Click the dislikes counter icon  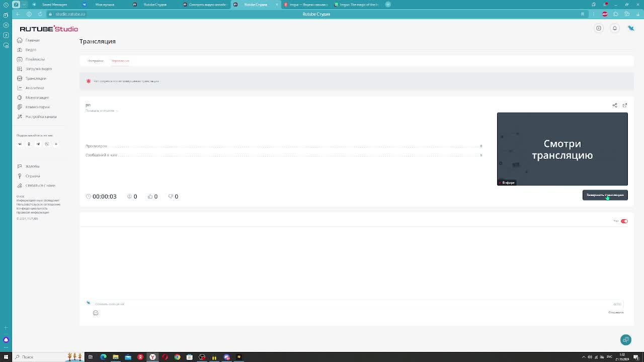click(171, 197)
